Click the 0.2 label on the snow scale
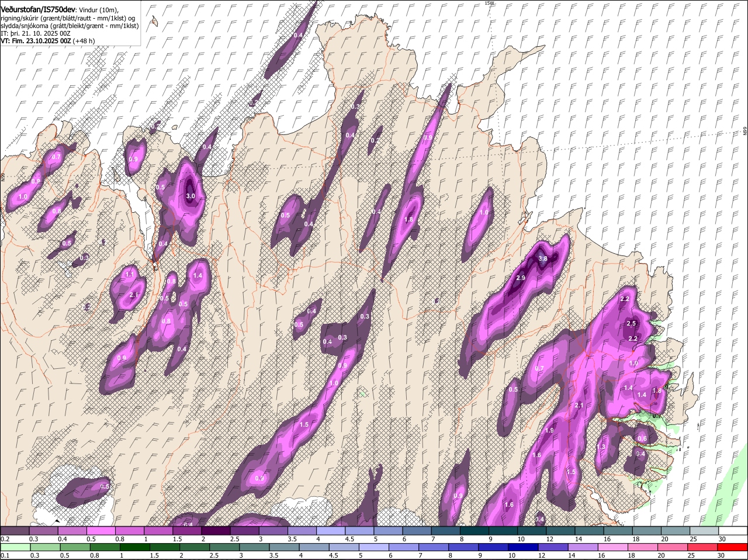 [5, 539]
